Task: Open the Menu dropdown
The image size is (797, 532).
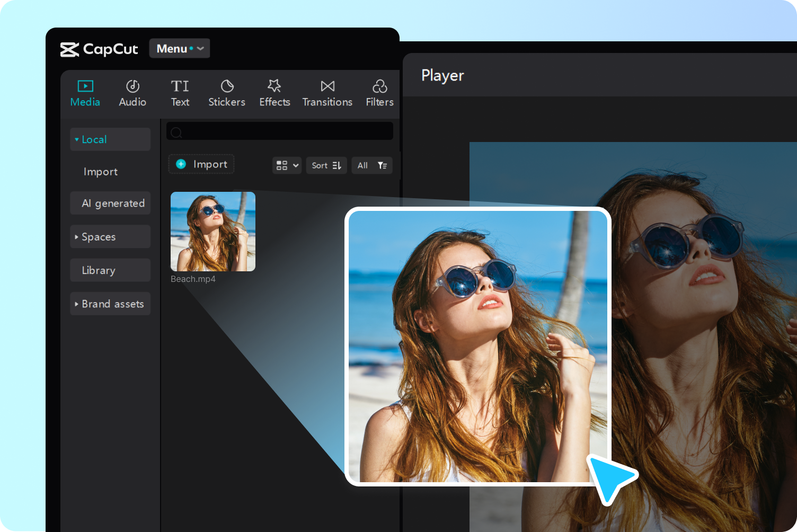Action: [179, 48]
